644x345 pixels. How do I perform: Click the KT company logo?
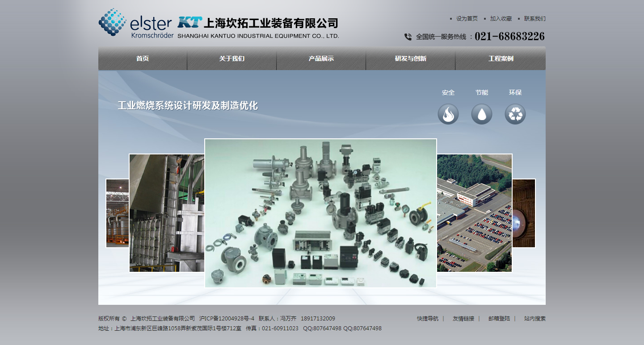[x=190, y=22]
